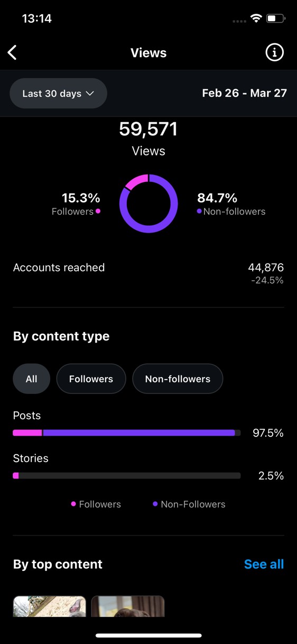Tap the pink Followers dot above the chart legend

[x=98, y=211]
